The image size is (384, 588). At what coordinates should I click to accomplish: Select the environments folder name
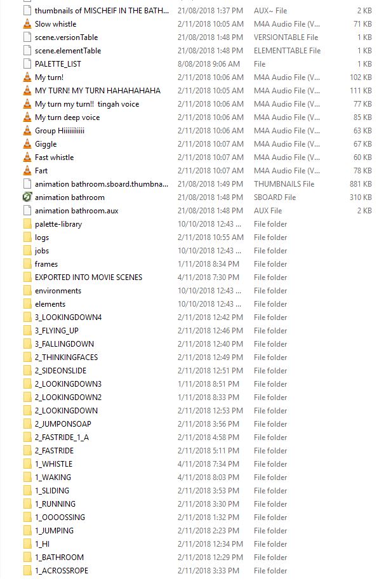58,291
